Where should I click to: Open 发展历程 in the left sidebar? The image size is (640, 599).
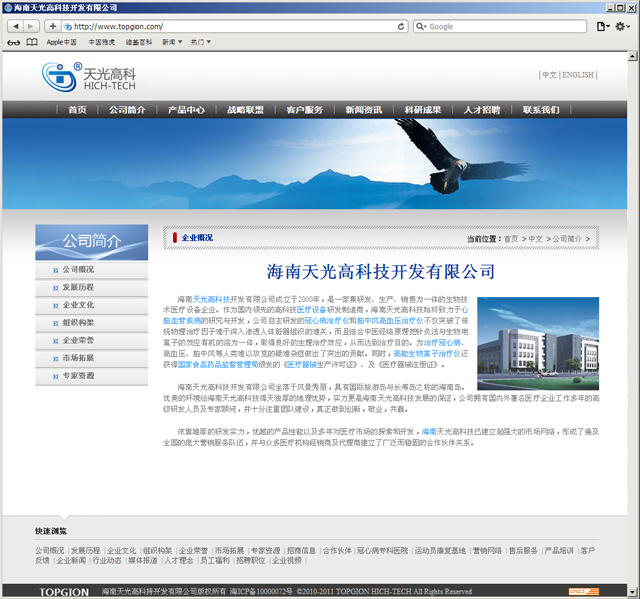(x=79, y=287)
